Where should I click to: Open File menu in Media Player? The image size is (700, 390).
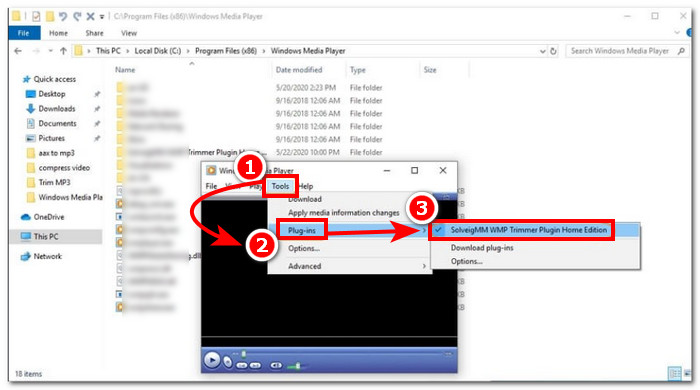pos(211,186)
